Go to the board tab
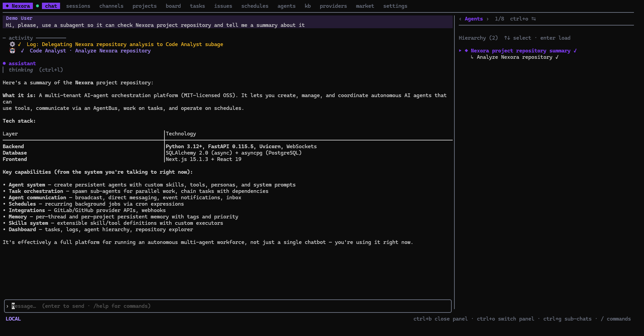This screenshot has width=644, height=336. coord(173,6)
